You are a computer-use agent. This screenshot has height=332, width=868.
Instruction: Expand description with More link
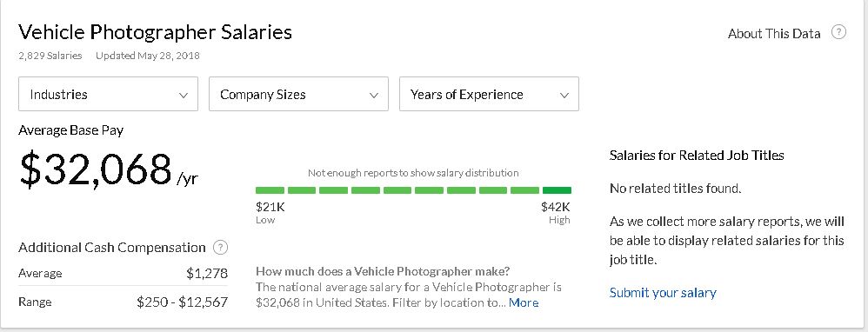(524, 302)
